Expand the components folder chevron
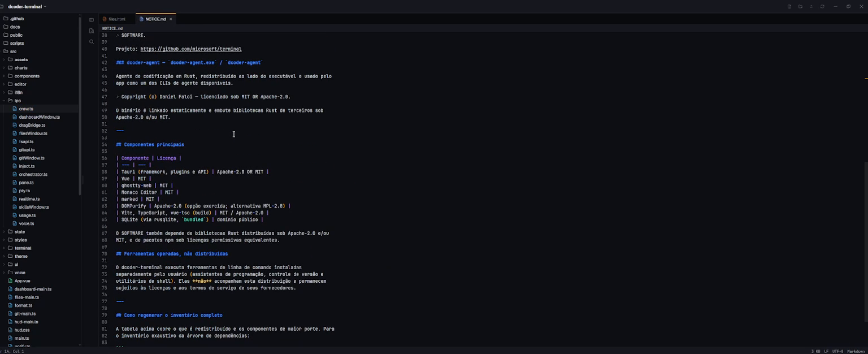The height and width of the screenshot is (354, 868). [4, 76]
